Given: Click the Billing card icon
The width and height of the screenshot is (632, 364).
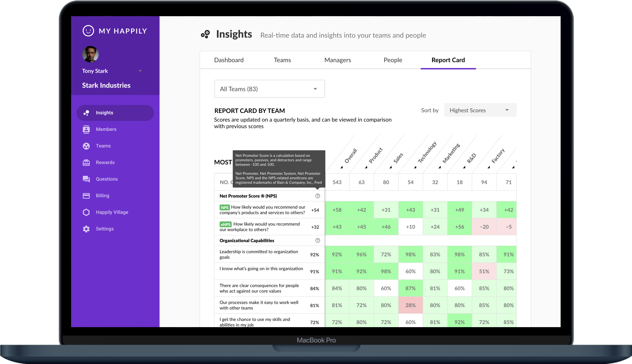Looking at the screenshot, I should tap(86, 196).
